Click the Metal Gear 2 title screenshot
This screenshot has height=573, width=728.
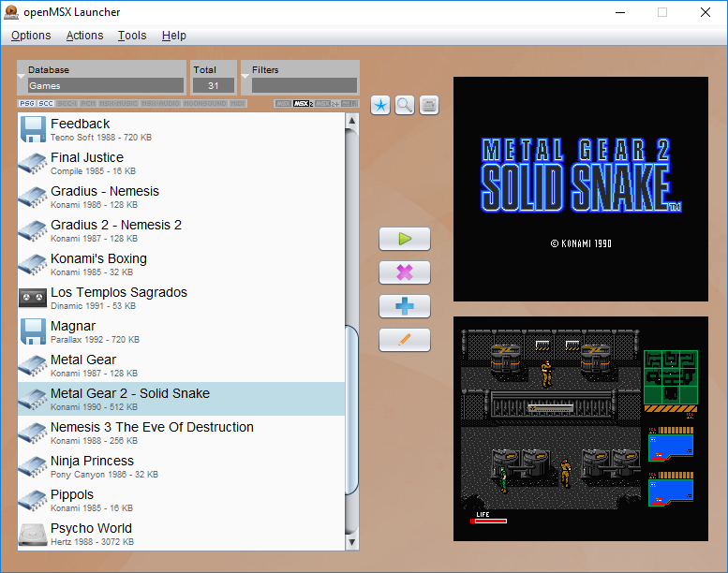click(580, 189)
